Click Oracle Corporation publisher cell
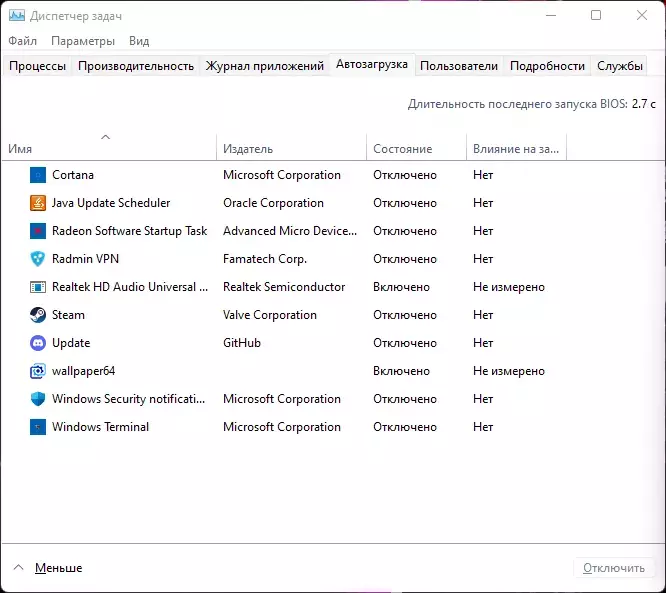The width and height of the screenshot is (666, 593). click(x=274, y=203)
